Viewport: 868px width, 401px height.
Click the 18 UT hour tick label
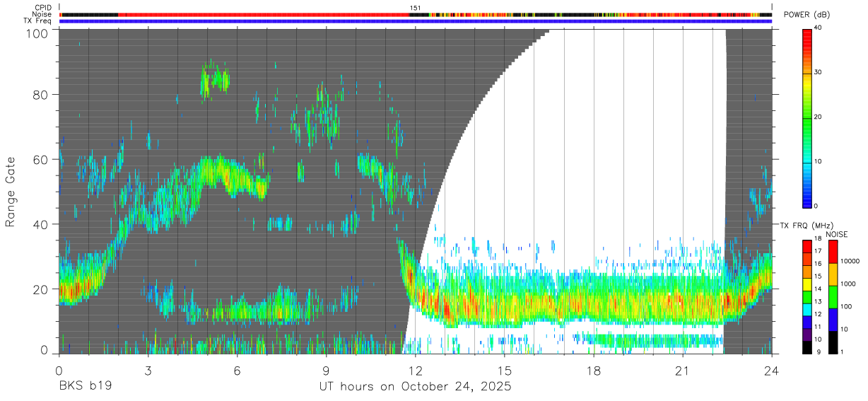594,371
